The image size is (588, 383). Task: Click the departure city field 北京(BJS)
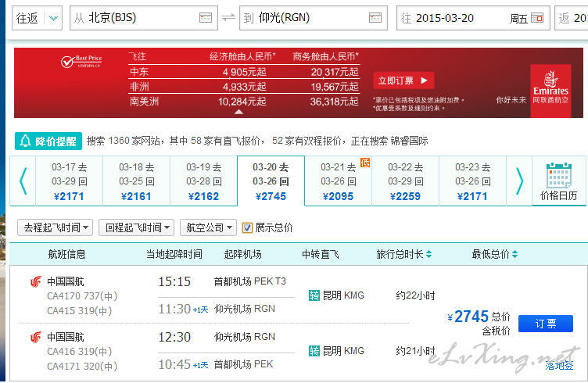click(x=144, y=18)
